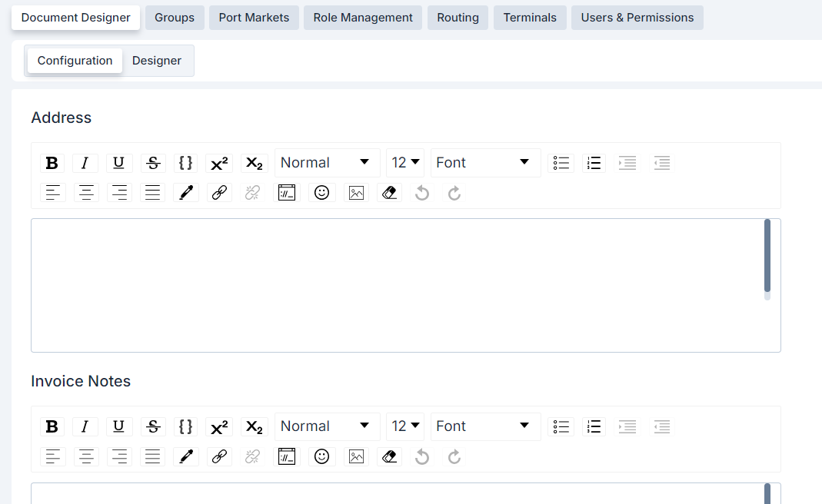Open Font family dropdown in Address editor
Screen dimensions: 822x504
click(x=485, y=163)
